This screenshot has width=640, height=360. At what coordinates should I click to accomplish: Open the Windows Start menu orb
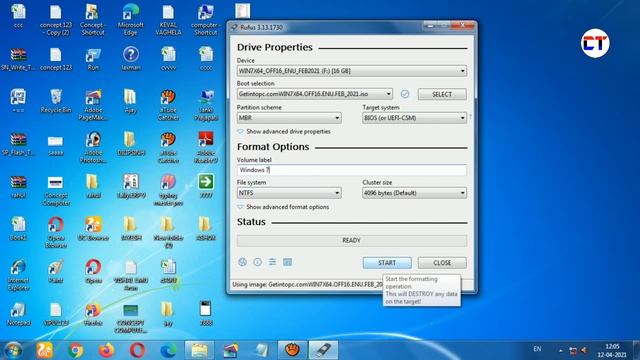click(x=13, y=350)
